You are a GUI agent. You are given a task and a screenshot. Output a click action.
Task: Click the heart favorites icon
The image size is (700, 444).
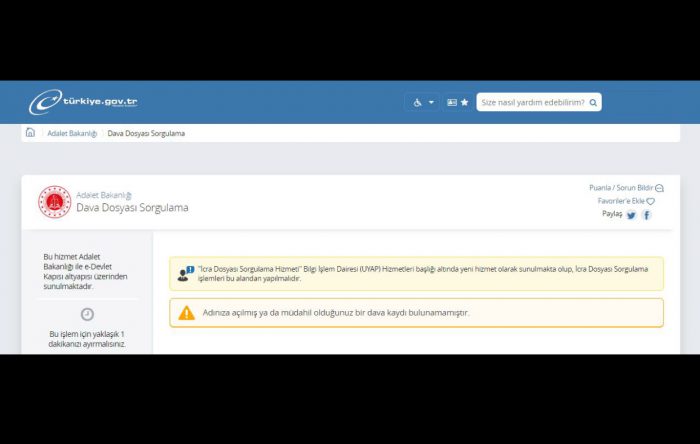650,201
